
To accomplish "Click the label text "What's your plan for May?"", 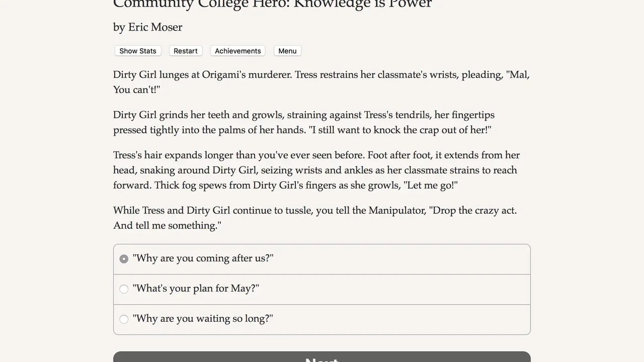I will pyautogui.click(x=196, y=289).
